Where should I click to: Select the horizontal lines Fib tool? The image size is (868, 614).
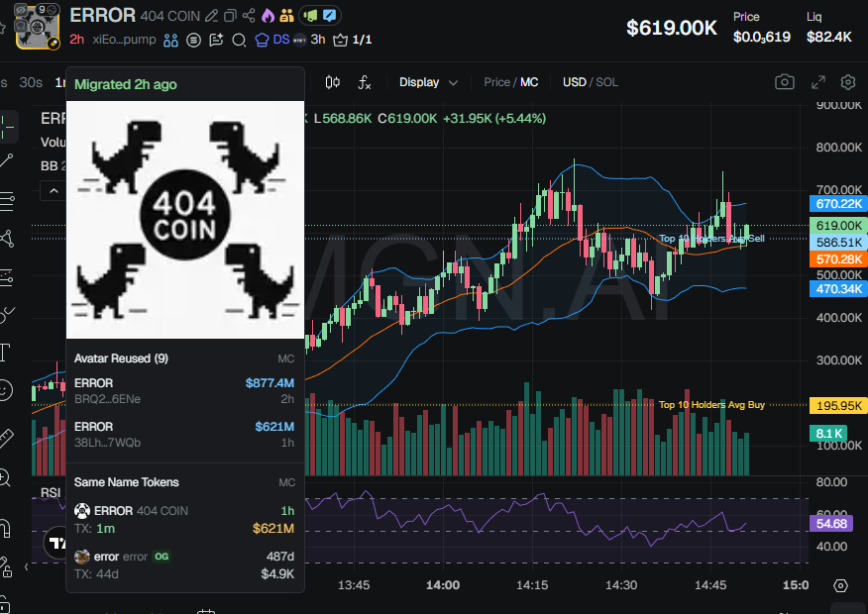click(x=7, y=201)
